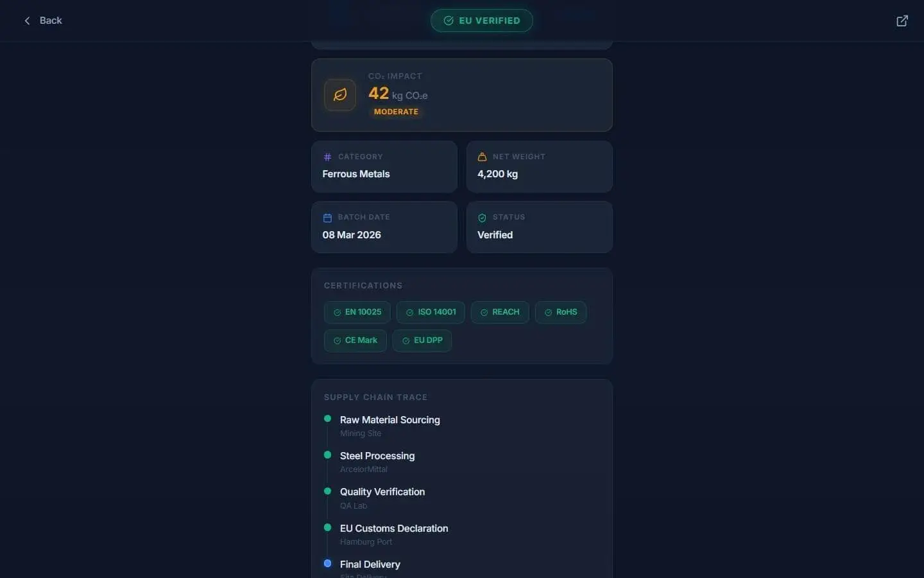Click the check icon on ISO 14001 chip
Viewport: 924px width, 578px height.
[x=409, y=313]
